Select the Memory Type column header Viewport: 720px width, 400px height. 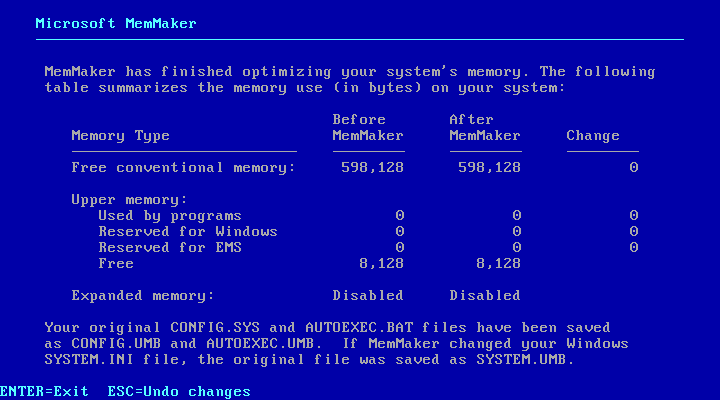click(121, 136)
